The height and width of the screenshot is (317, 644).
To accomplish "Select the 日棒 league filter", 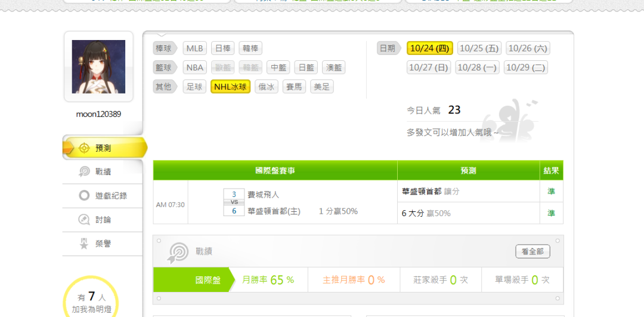I will [x=222, y=48].
